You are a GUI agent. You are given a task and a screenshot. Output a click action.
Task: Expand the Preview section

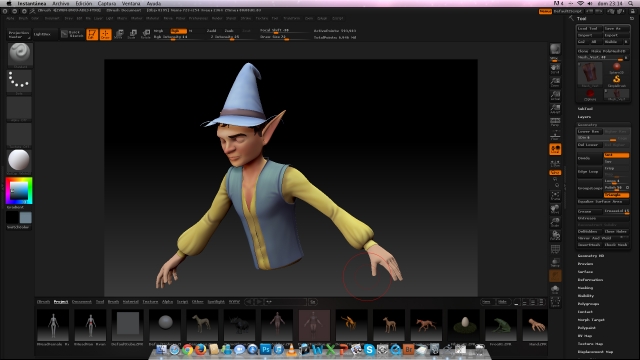point(585,264)
